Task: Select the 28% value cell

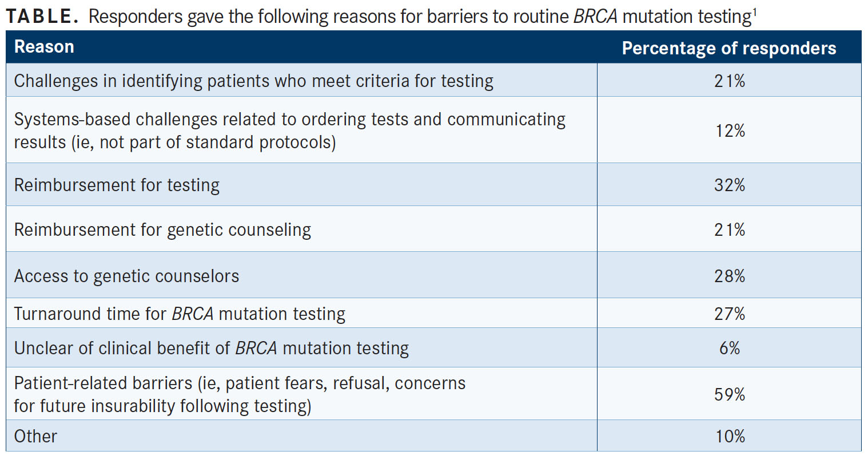Action: click(730, 276)
